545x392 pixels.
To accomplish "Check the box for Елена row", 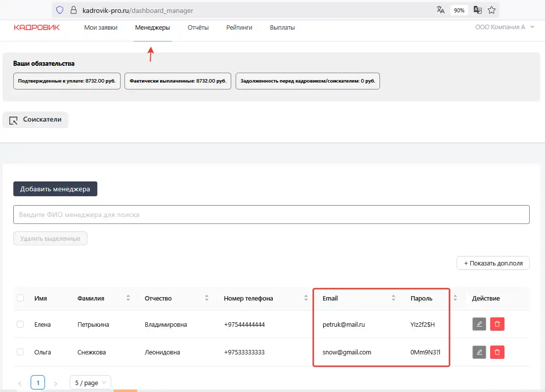I will point(20,324).
